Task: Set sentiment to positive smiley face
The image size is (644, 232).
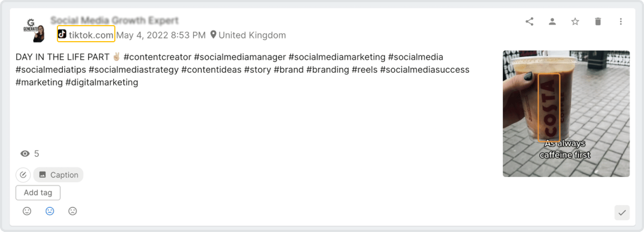Action: coord(27,211)
